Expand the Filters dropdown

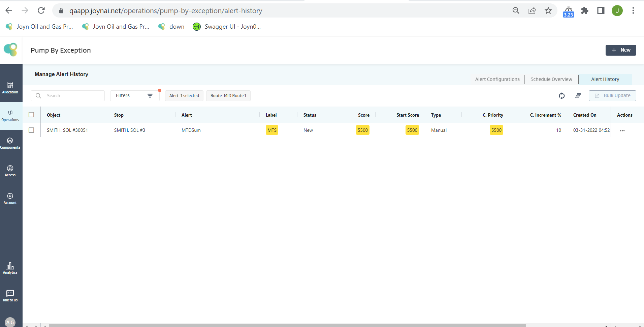tap(134, 96)
